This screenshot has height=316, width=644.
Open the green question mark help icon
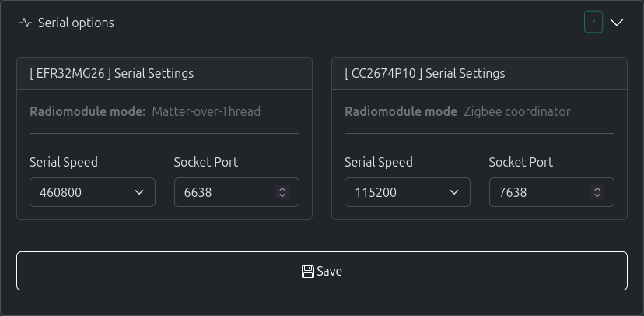tap(593, 23)
